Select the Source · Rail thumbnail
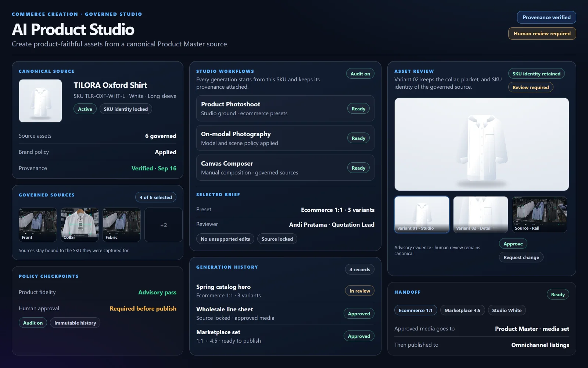588x368 pixels. [539, 215]
